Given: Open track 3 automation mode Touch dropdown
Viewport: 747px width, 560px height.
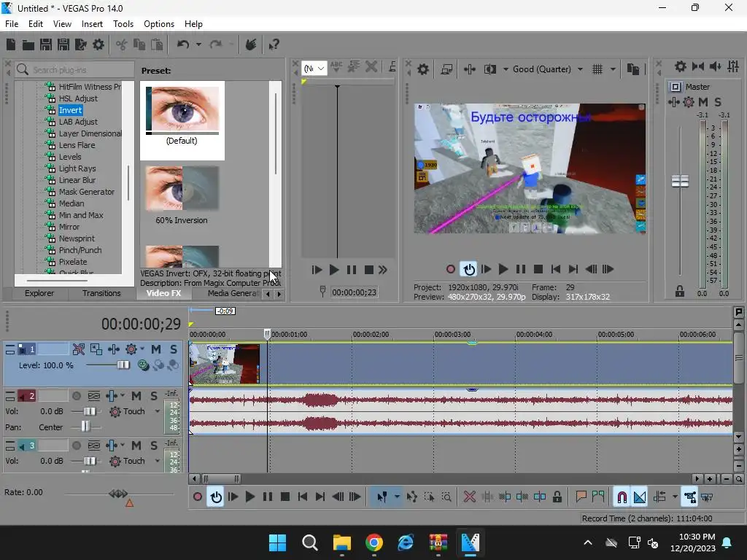Looking at the screenshot, I should tap(158, 461).
